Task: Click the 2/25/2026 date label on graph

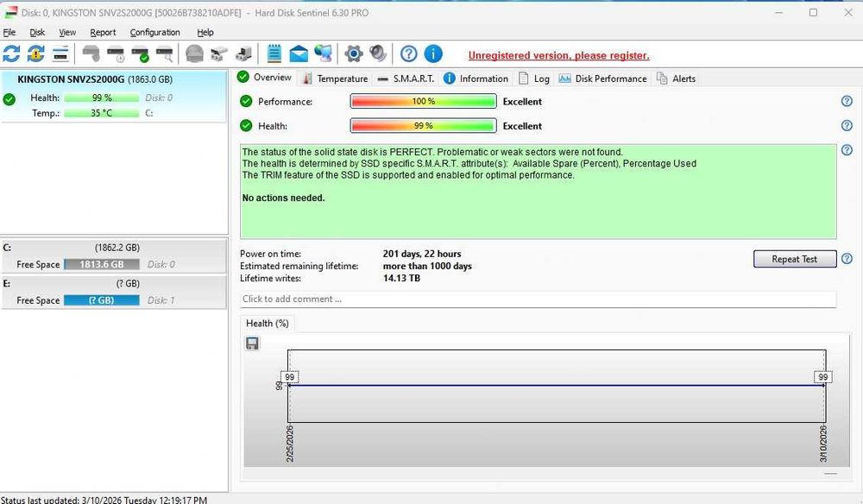Action: 290,444
